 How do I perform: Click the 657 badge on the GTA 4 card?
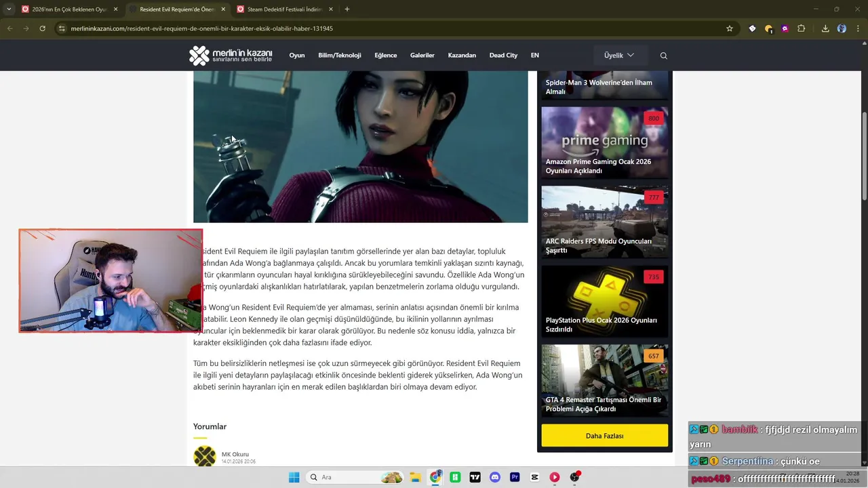(654, 357)
